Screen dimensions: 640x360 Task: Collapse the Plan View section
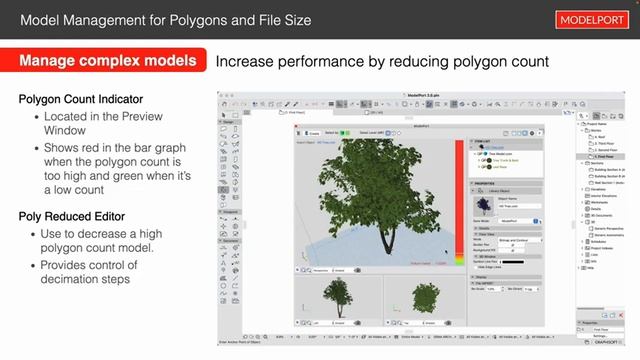click(x=476, y=234)
